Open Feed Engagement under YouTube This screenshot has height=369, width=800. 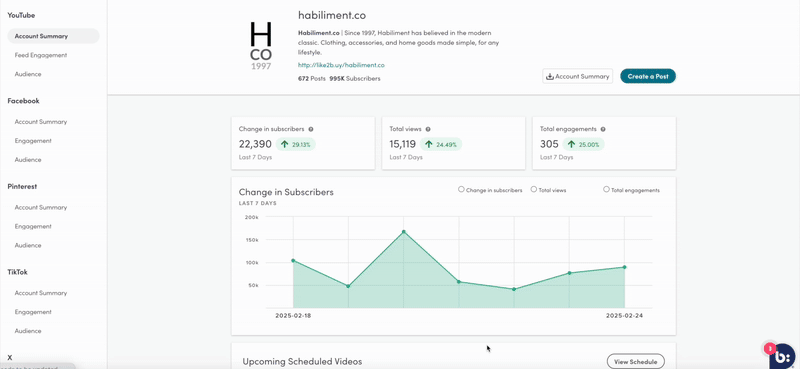pos(41,55)
